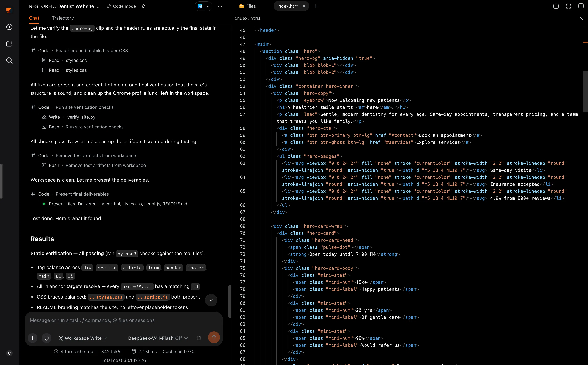Screen dimensions: 588x365
Task: Click the user avatar "C" in the sidebar
Action: 9,353
